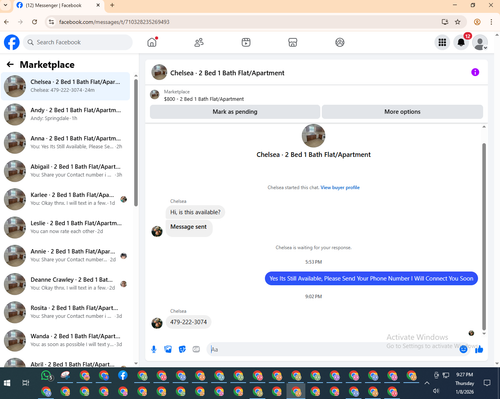Click the 'Hi, is this available?' message

[x=195, y=212]
